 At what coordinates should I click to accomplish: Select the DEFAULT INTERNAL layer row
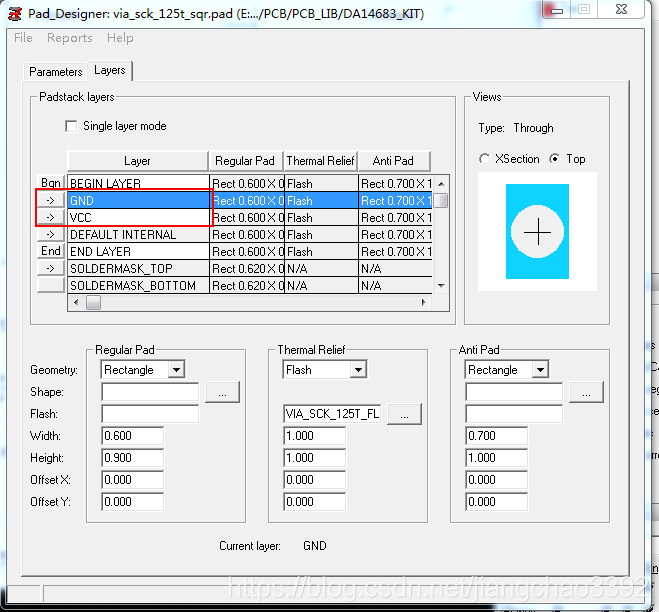(137, 234)
